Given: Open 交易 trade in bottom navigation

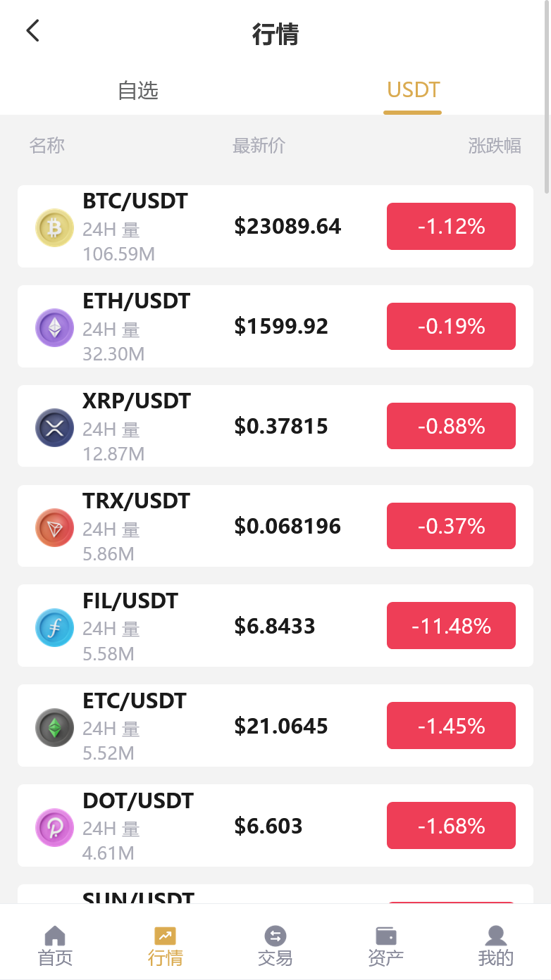Looking at the screenshot, I should [x=275, y=946].
